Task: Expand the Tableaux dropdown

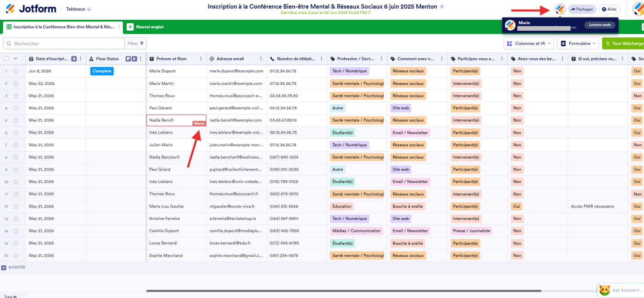Action: coord(78,9)
